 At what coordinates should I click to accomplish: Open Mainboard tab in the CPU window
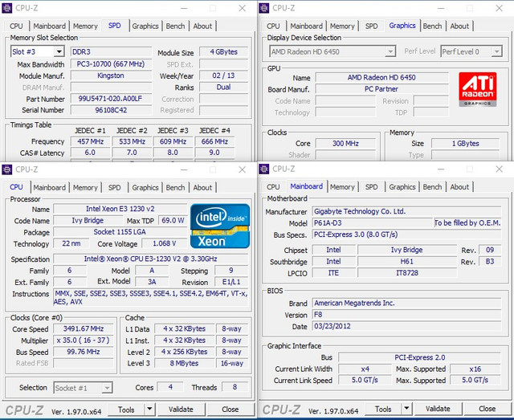tap(49, 188)
